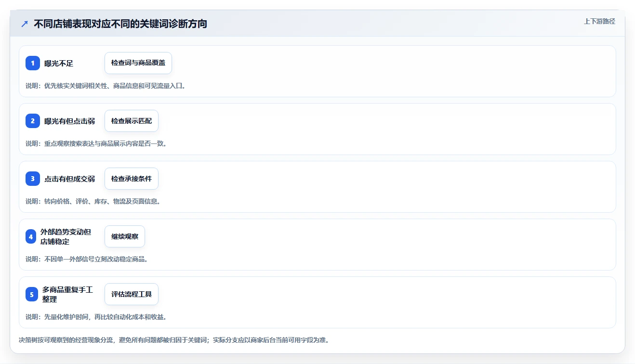Click number badge 2 for 曝光有但点击弱
635x364 pixels.
[33, 121]
